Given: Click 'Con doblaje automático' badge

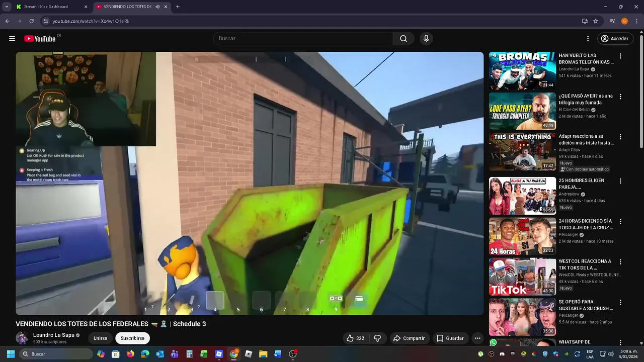Looking at the screenshot, I should [x=585, y=169].
